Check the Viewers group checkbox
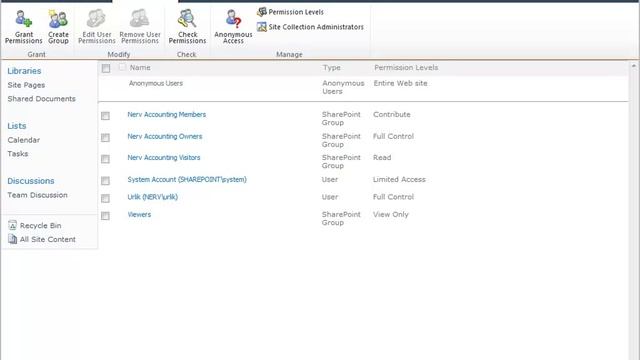The image size is (640, 360). 105,216
